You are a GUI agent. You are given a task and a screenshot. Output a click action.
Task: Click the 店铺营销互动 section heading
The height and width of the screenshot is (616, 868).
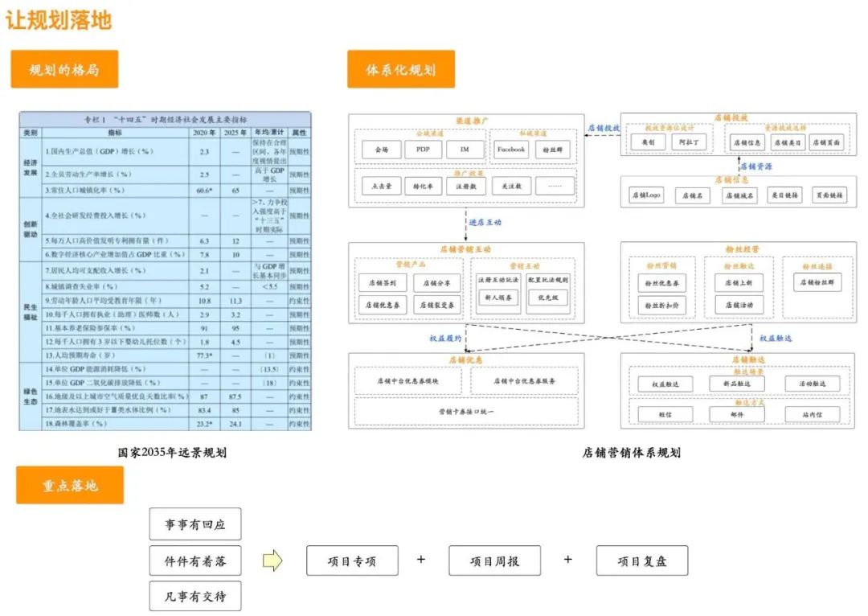point(465,249)
